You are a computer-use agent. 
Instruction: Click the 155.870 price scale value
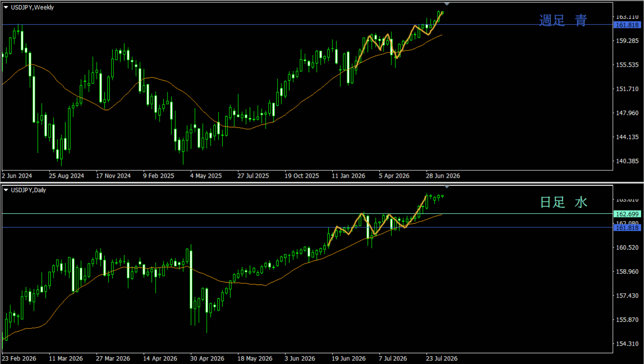[x=627, y=320]
